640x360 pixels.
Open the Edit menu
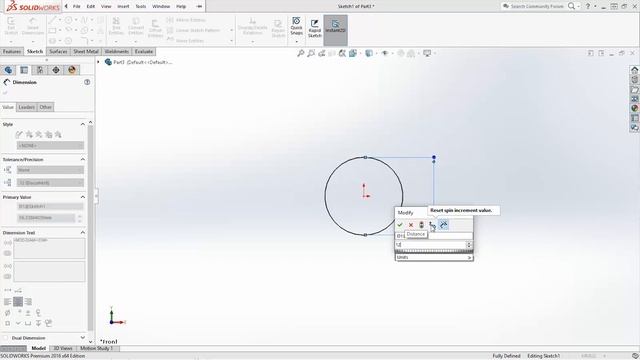click(91, 6)
